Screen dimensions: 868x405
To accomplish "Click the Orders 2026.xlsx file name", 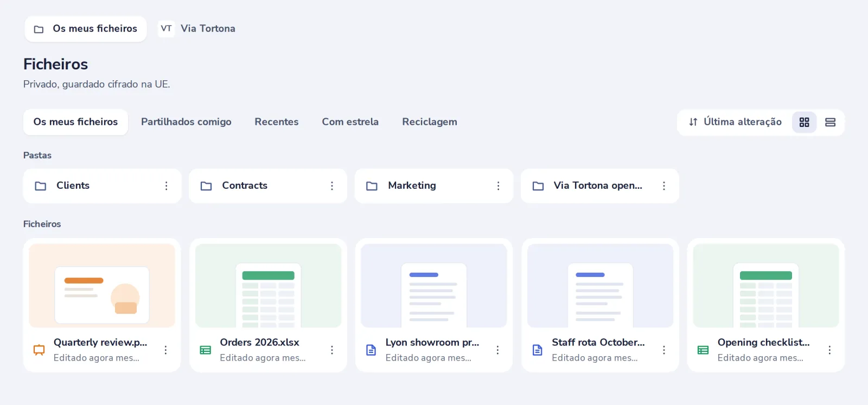I will (x=259, y=343).
